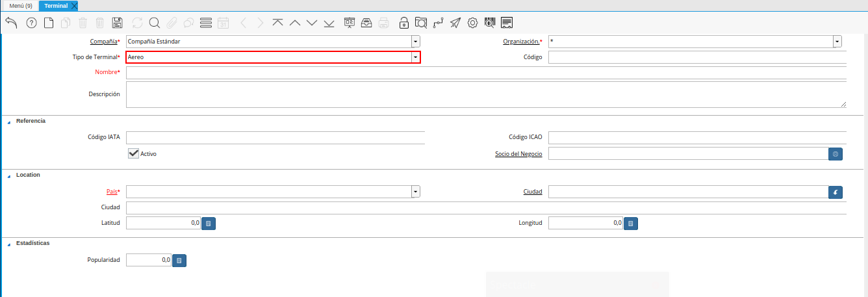Select the Terminal tab

pos(56,6)
